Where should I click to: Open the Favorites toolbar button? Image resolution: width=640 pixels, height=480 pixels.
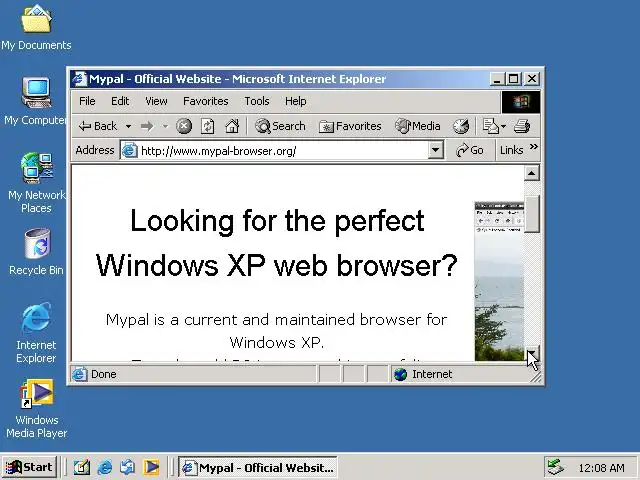pyautogui.click(x=350, y=126)
